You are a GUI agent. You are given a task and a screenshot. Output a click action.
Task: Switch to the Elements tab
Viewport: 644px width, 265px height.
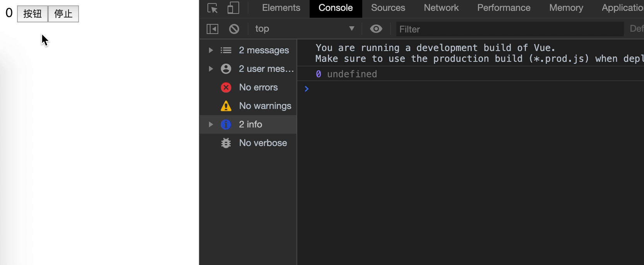pyautogui.click(x=281, y=8)
